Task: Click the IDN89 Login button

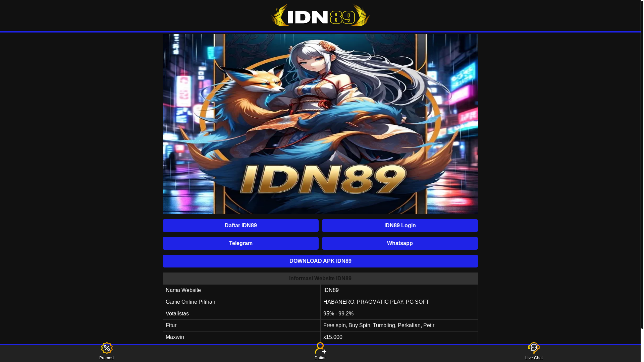Action: pos(400,226)
